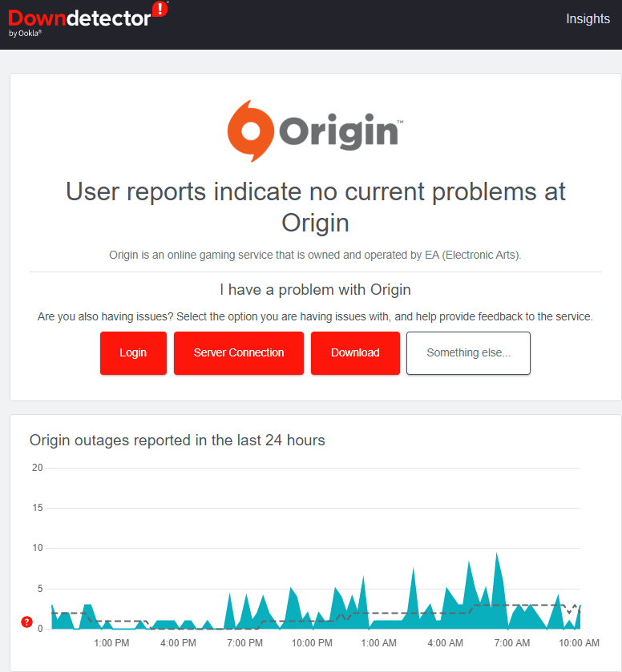Click the 1:00 AM axis label
622x672 pixels.
(379, 643)
